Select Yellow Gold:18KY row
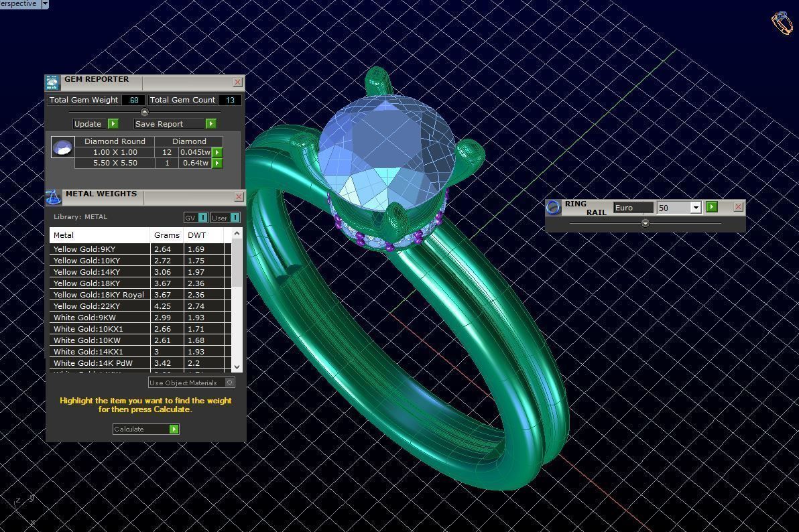Viewport: 799px width, 532px height. [x=140, y=283]
